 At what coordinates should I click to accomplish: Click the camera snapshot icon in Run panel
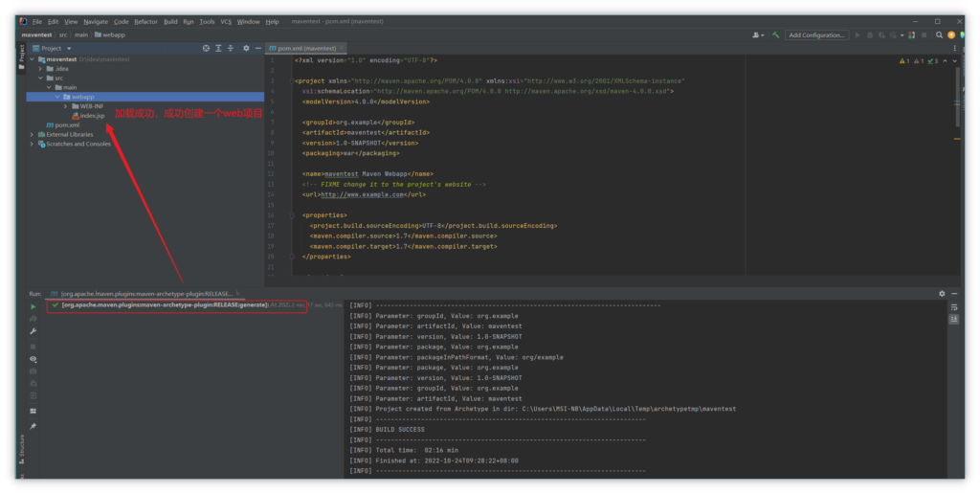click(x=33, y=370)
